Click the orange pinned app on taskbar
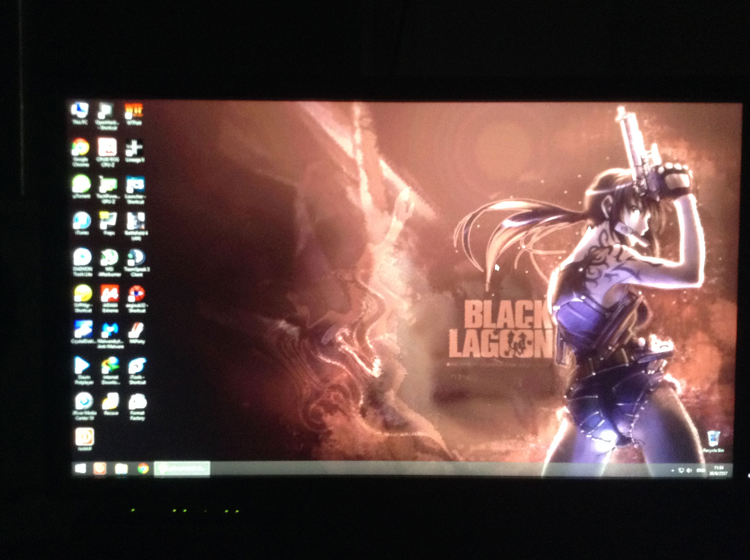 (99, 468)
